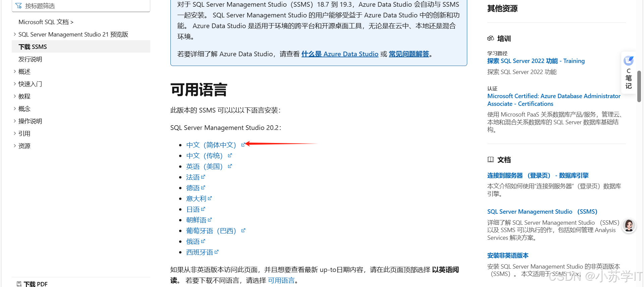644x287 pixels.
Task: Click external link icon beside 法语
Action: pos(203,176)
